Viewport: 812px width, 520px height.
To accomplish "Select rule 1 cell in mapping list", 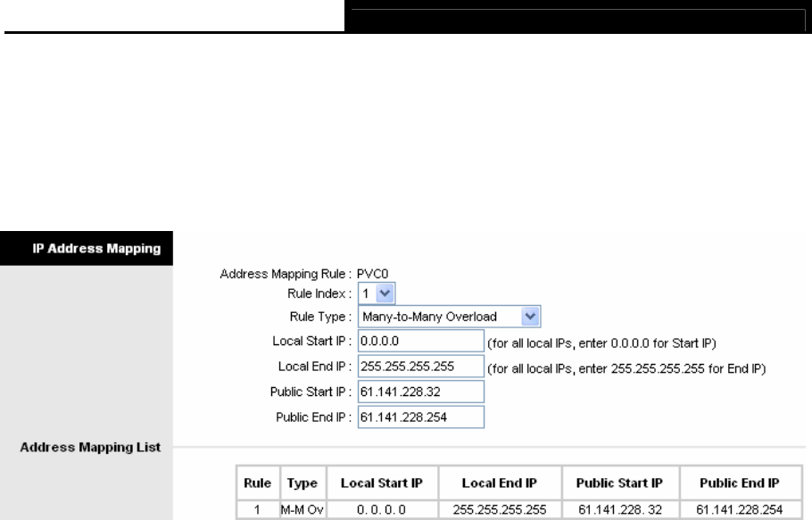I will click(x=257, y=509).
